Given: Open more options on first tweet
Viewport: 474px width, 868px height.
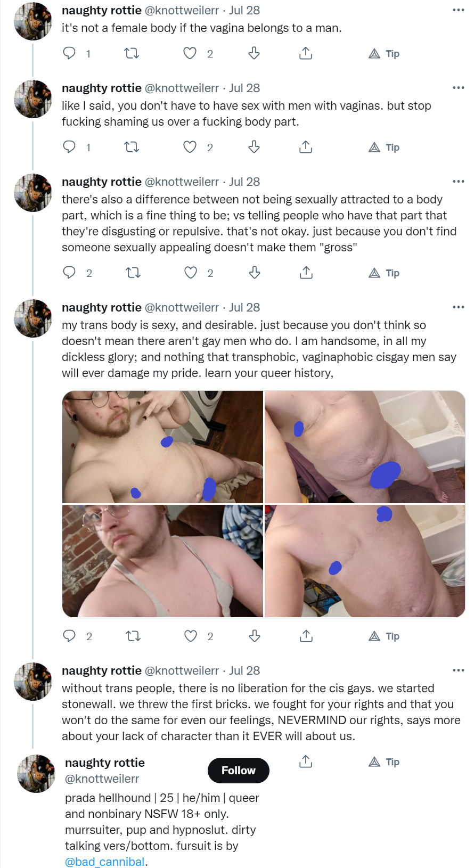Looking at the screenshot, I should click(458, 10).
